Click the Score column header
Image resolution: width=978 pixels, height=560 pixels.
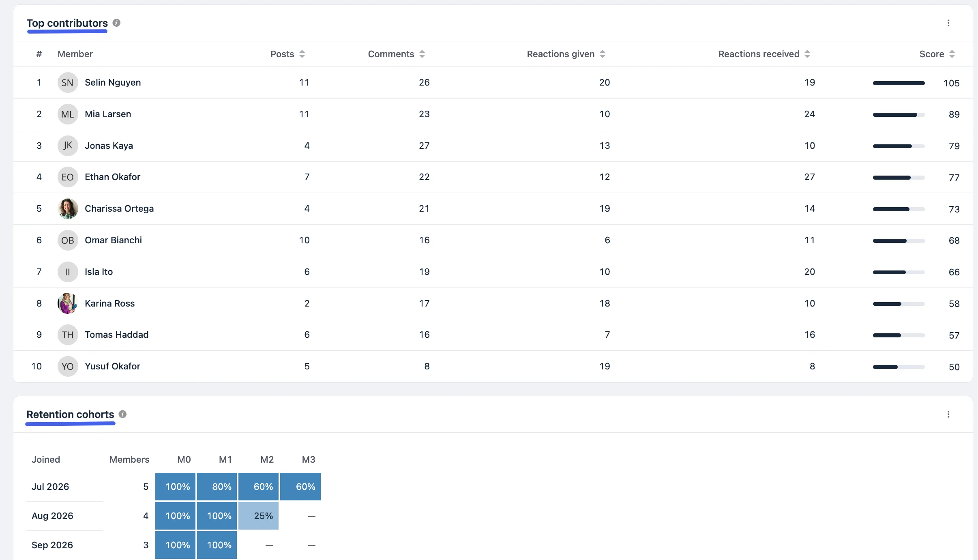pos(932,54)
